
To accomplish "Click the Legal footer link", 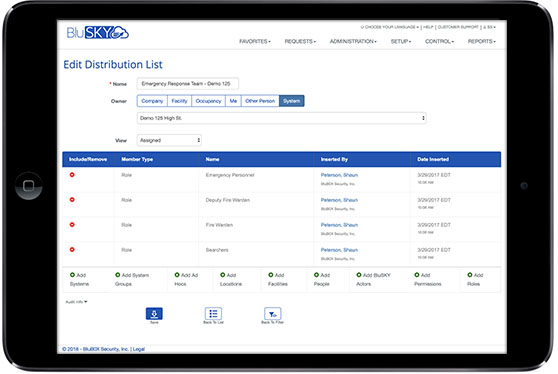I will coord(139,349).
